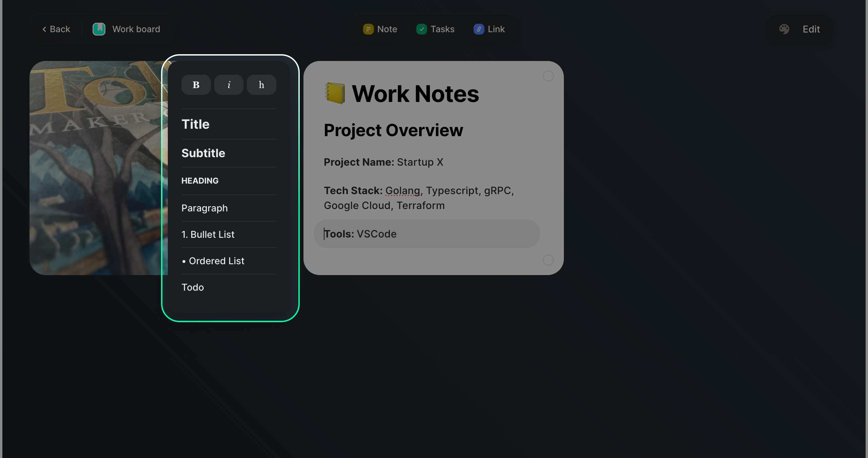Click the yellow Note icon
The image size is (868, 458).
(x=368, y=29)
